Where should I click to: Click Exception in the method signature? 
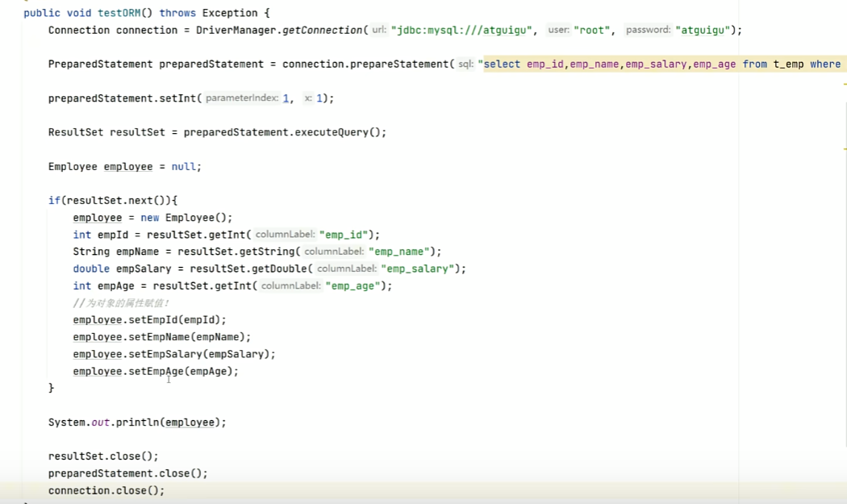230,13
